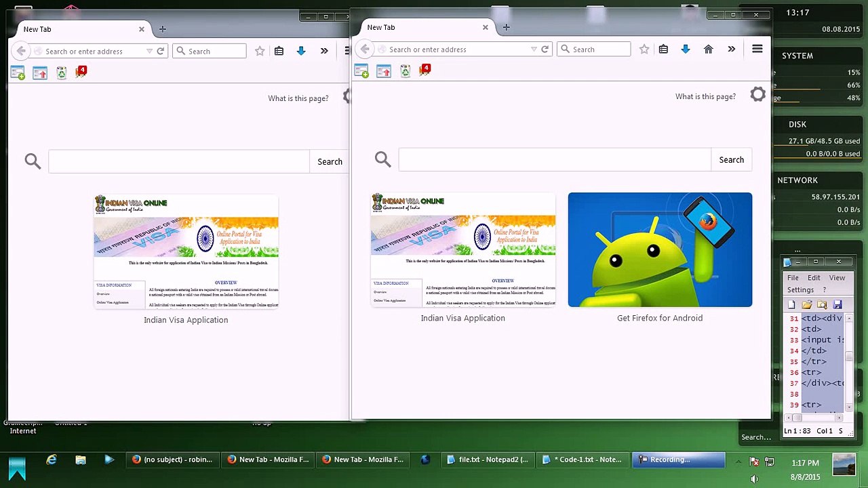Image resolution: width=868 pixels, height=488 pixels.
Task: Close New Tab in right Firefox window
Action: (485, 27)
